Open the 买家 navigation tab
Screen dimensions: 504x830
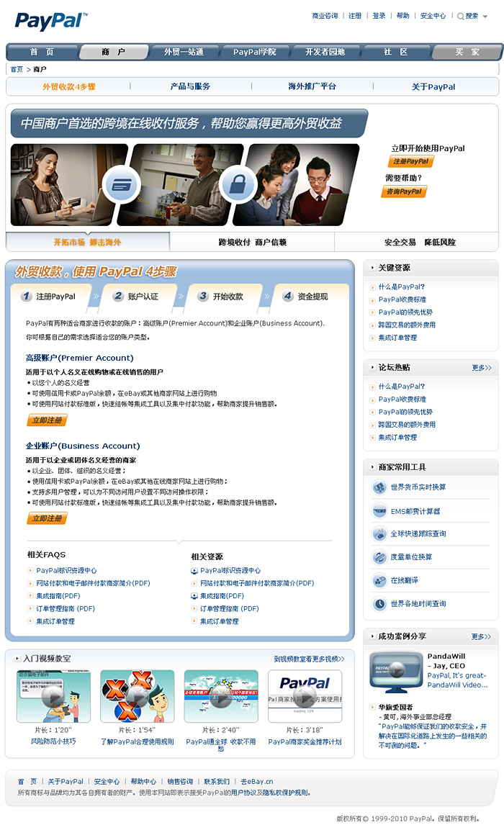pos(467,52)
